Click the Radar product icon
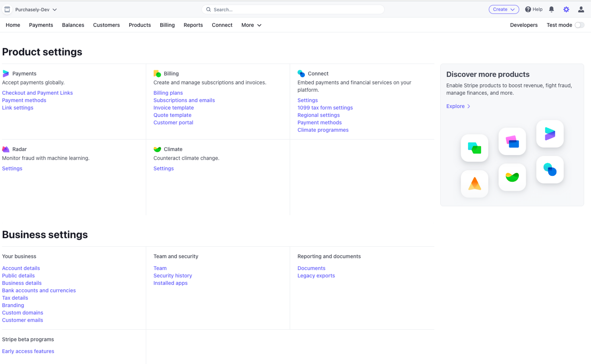Viewport: 591px width, 364px height. (x=6, y=149)
